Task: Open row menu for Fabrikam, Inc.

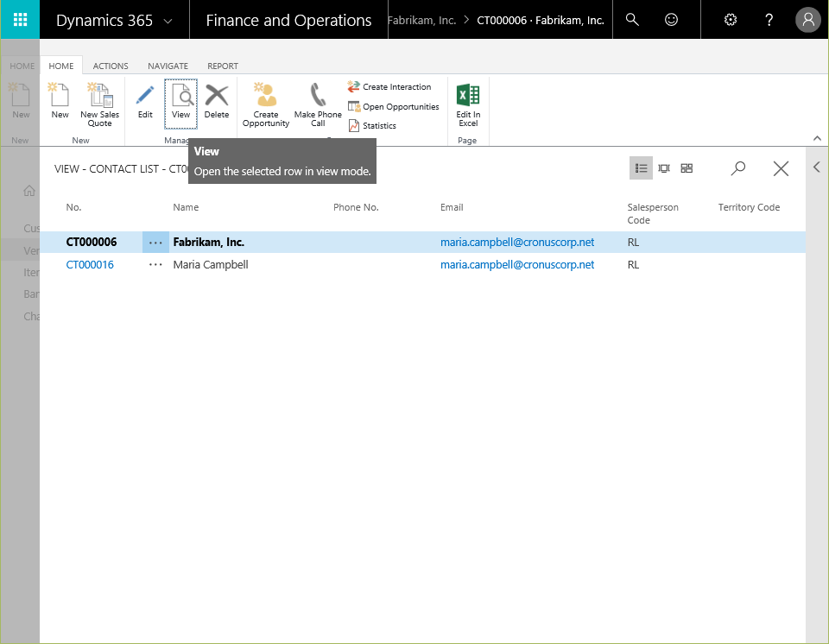Action: coord(155,243)
